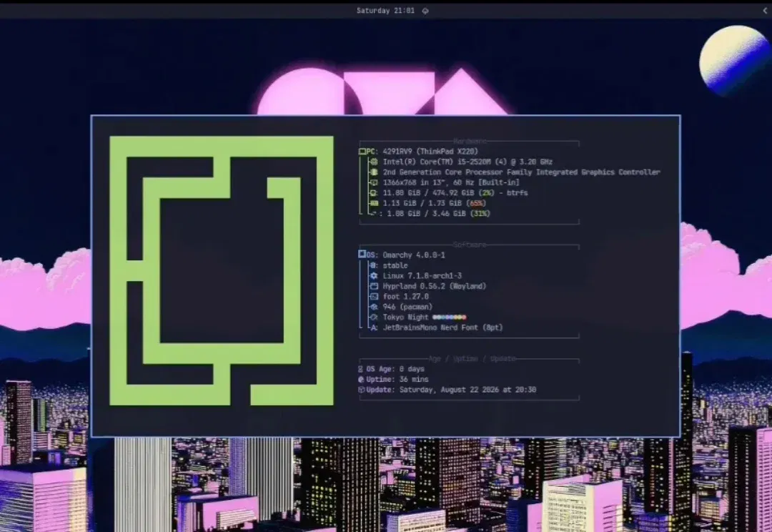Click the box icon beside Update
The image size is (772, 532).
(361, 390)
